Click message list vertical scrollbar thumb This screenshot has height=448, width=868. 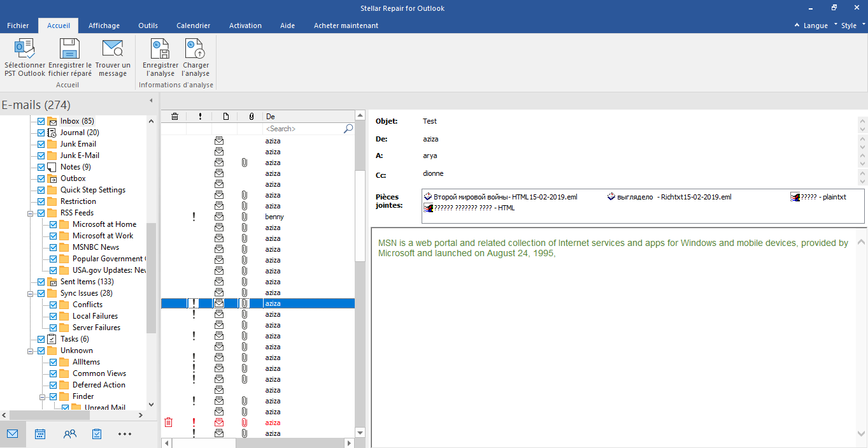tap(360, 217)
